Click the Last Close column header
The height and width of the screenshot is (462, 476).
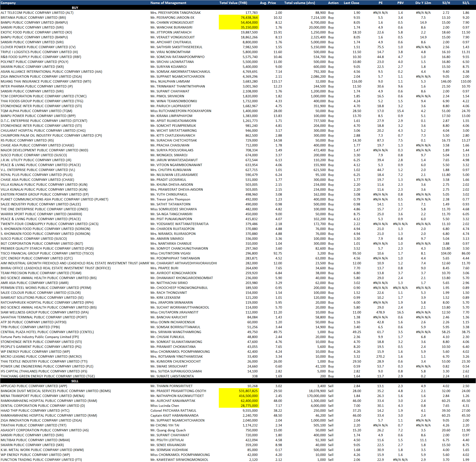[x=351, y=3]
